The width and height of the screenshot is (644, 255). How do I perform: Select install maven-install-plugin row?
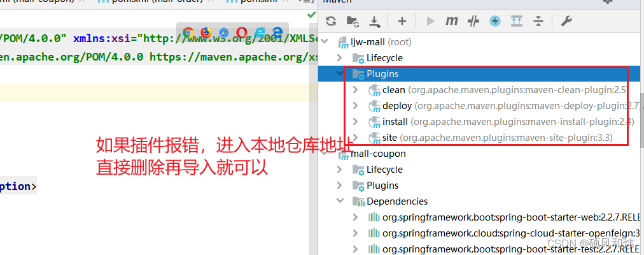click(508, 122)
